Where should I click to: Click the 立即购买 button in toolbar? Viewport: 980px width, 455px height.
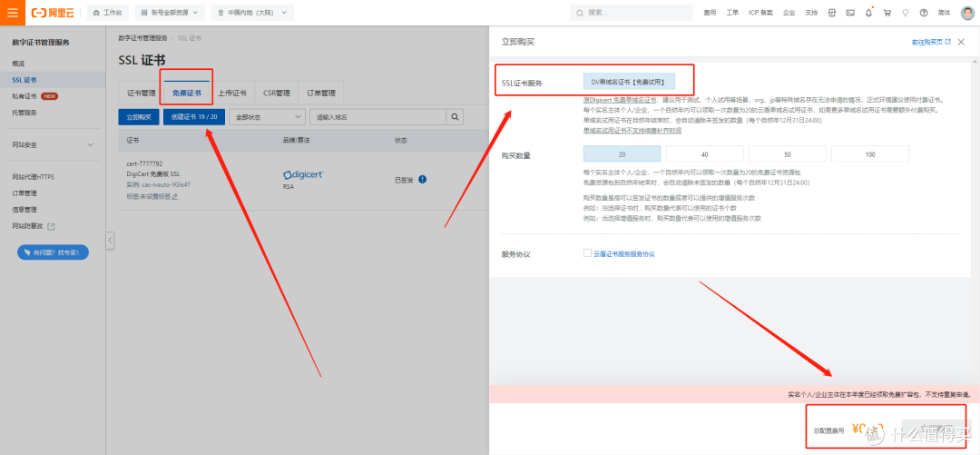(x=139, y=117)
